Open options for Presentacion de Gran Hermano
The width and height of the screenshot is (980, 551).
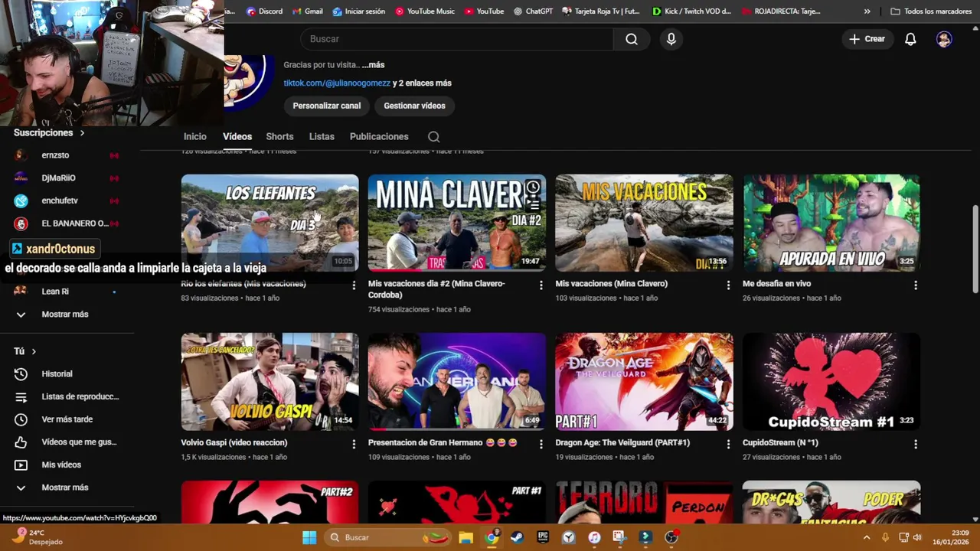[x=541, y=444]
